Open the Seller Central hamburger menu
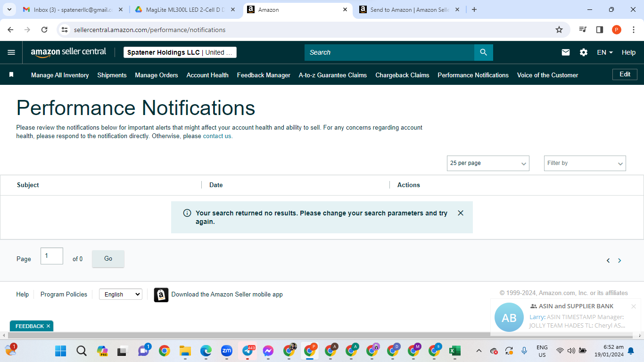 [11, 52]
